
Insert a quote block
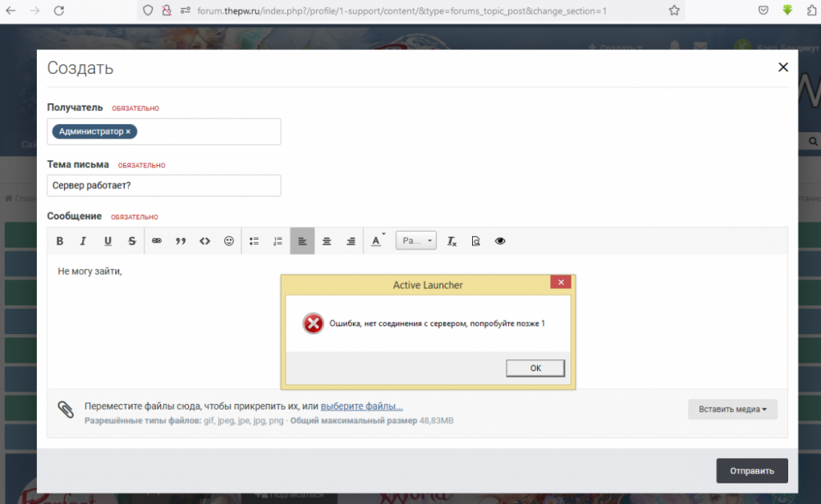coord(181,241)
